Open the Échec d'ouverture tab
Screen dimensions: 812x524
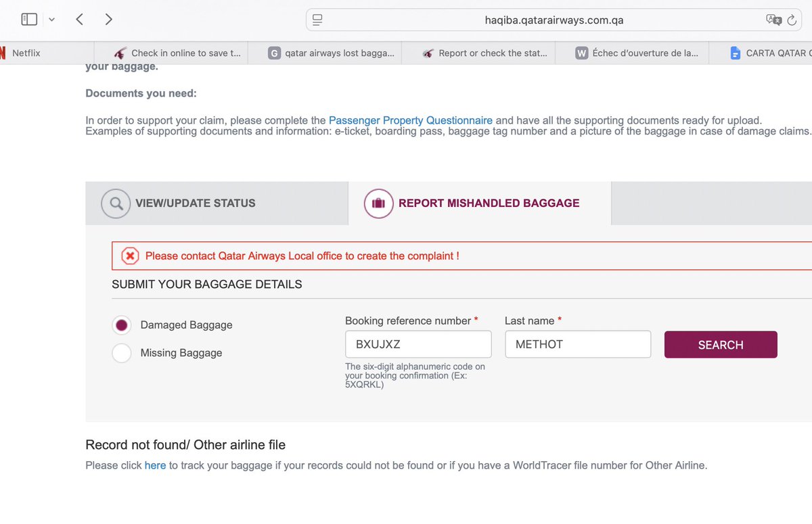[632, 53]
